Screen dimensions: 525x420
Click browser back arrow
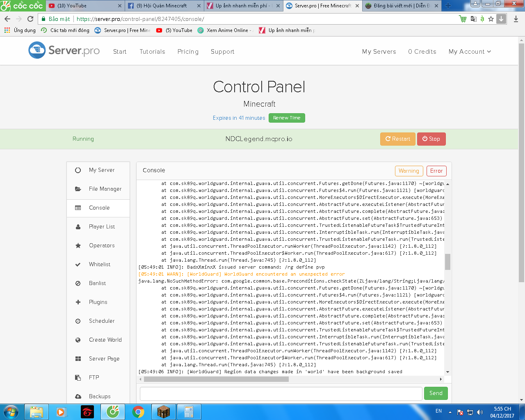click(7, 19)
